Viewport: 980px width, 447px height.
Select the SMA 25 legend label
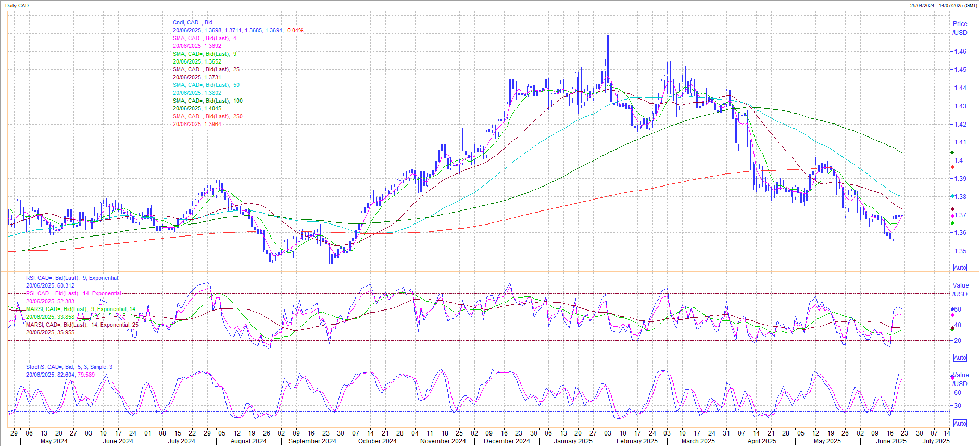click(206, 69)
